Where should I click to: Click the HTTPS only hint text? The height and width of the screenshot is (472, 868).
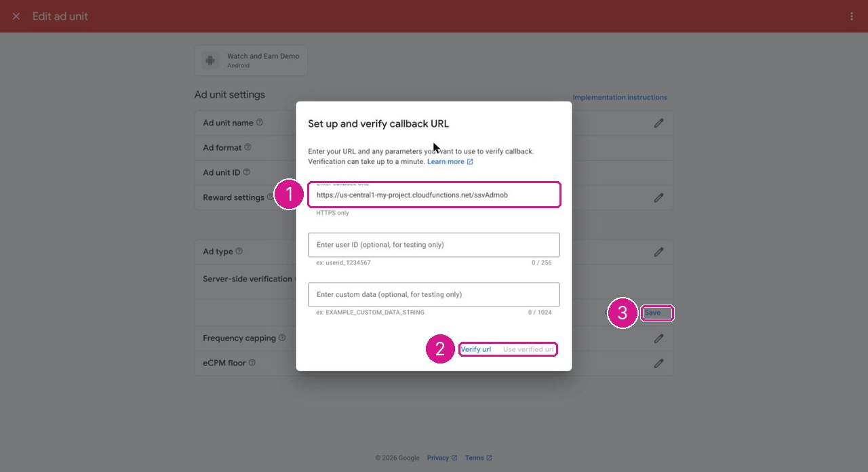point(333,213)
